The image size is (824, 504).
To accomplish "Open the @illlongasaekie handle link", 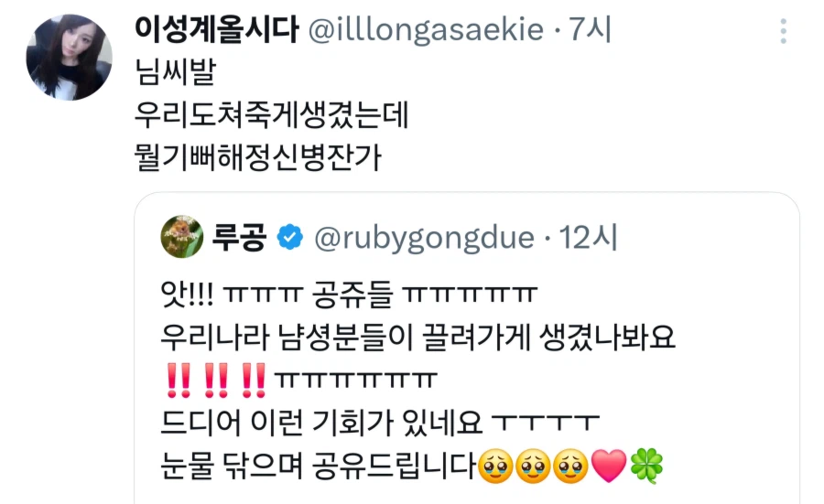I will point(426,29).
